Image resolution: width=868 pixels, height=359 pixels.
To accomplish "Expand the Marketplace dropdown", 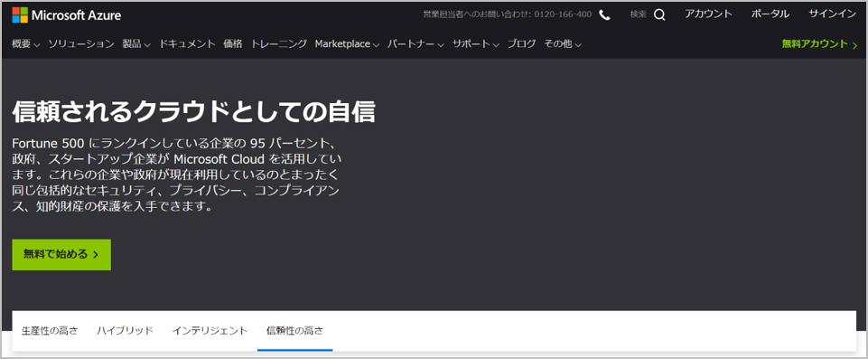I will (x=347, y=43).
